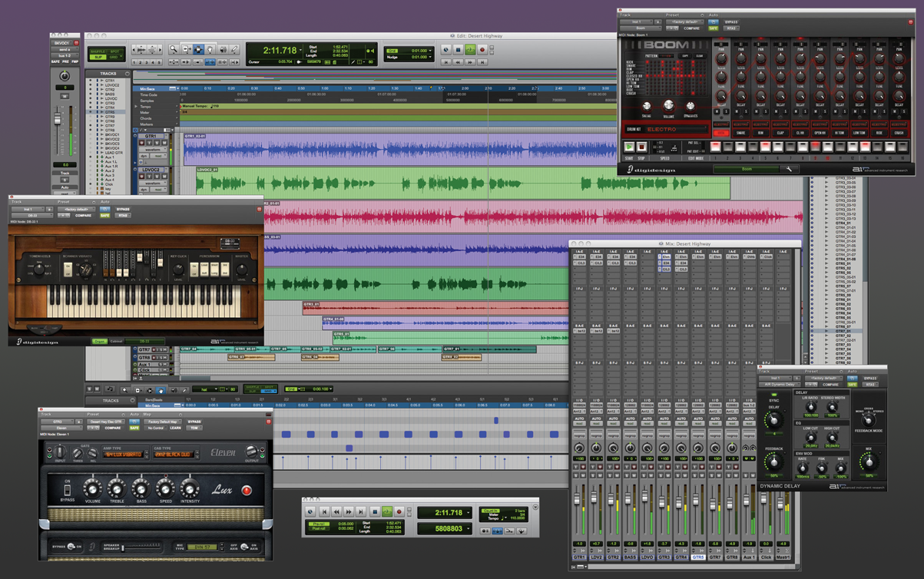This screenshot has height=579, width=924.
Task: Click Bypass in the Dynamic Delay header
Action: (870, 378)
